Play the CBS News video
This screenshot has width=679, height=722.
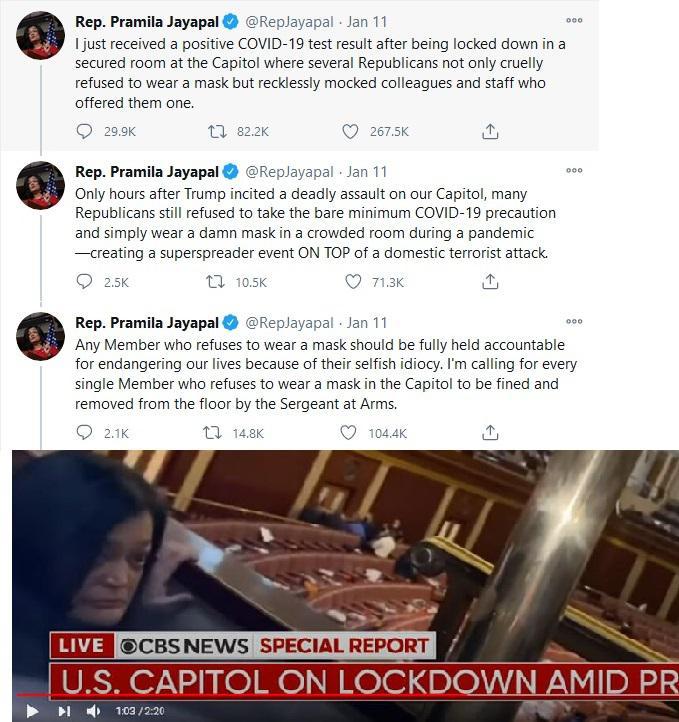[32, 711]
